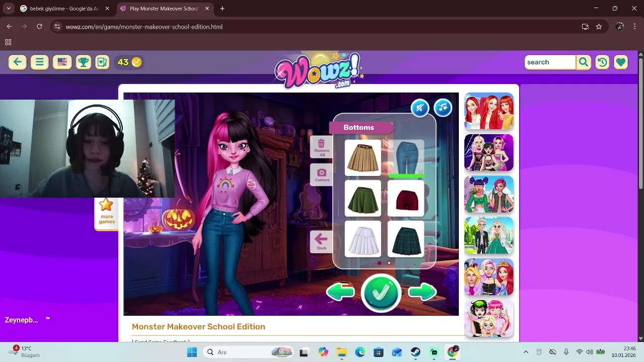The image size is (644, 362).
Task: Click Monster Makeover School Edition title
Action: coord(198,327)
